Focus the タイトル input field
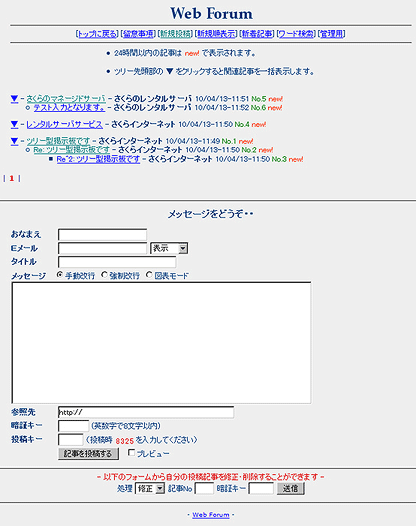Image resolution: width=416 pixels, height=526 pixels. click(x=117, y=262)
